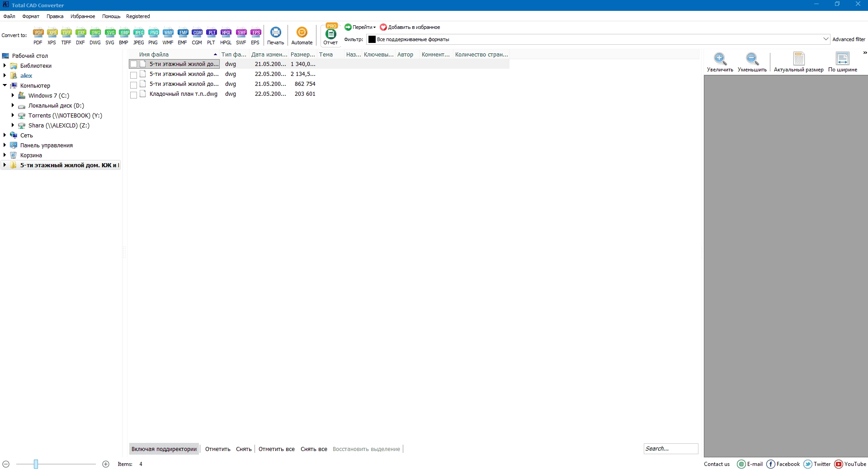Set preview to Актуальный размер
The image size is (868, 470).
point(799,62)
